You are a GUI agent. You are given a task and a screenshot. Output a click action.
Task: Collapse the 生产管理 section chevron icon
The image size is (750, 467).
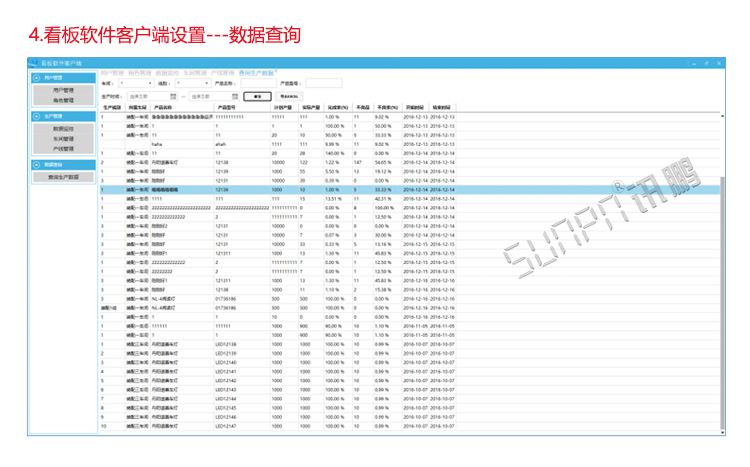[x=37, y=116]
